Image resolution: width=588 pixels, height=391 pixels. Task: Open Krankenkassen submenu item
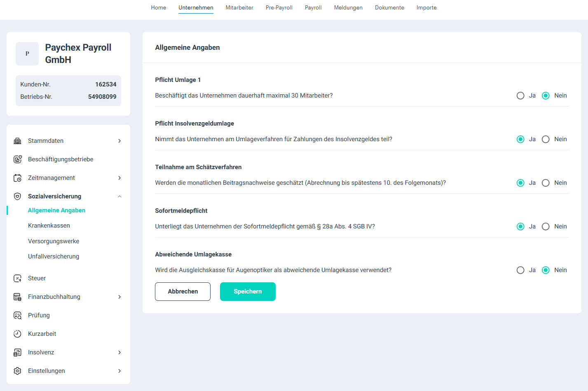point(49,226)
